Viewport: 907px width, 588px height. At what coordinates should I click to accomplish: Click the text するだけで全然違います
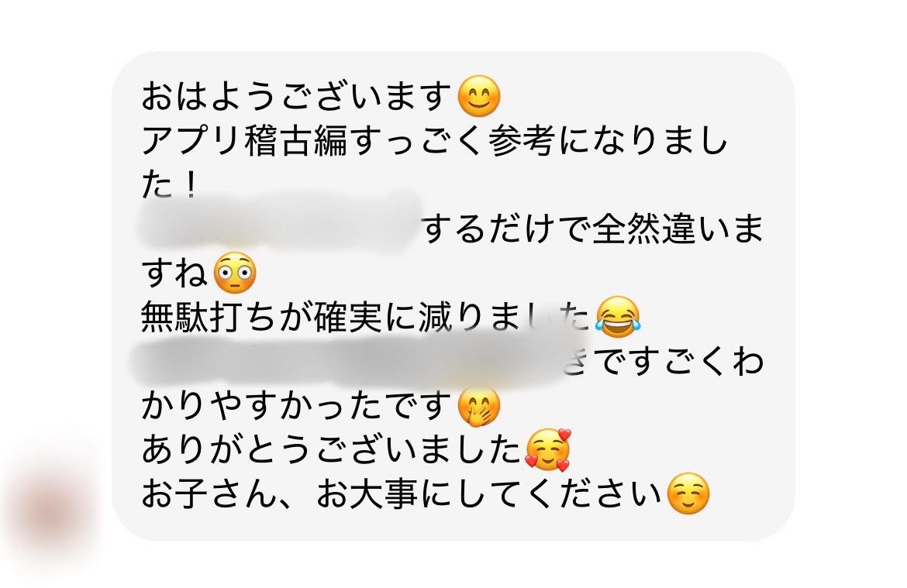point(593,229)
